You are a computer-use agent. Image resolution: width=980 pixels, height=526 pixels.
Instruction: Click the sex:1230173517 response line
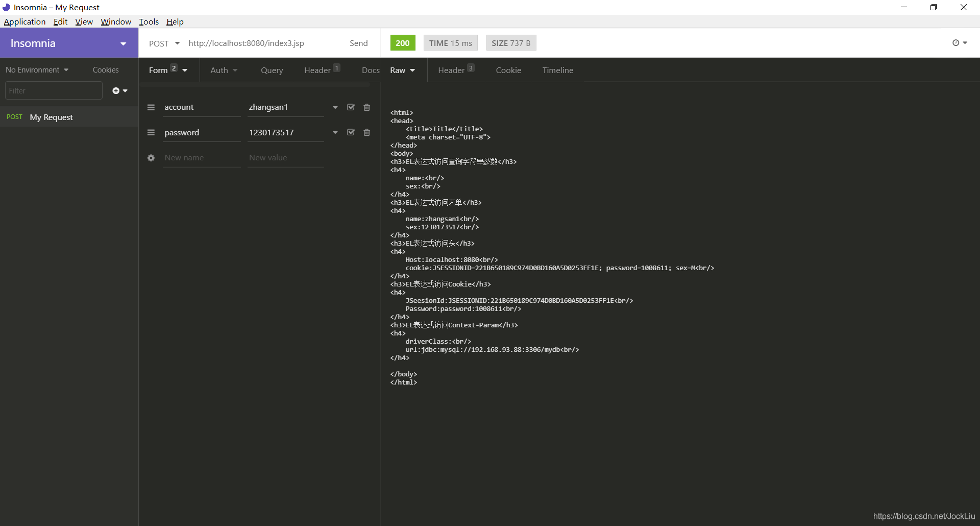pos(442,227)
